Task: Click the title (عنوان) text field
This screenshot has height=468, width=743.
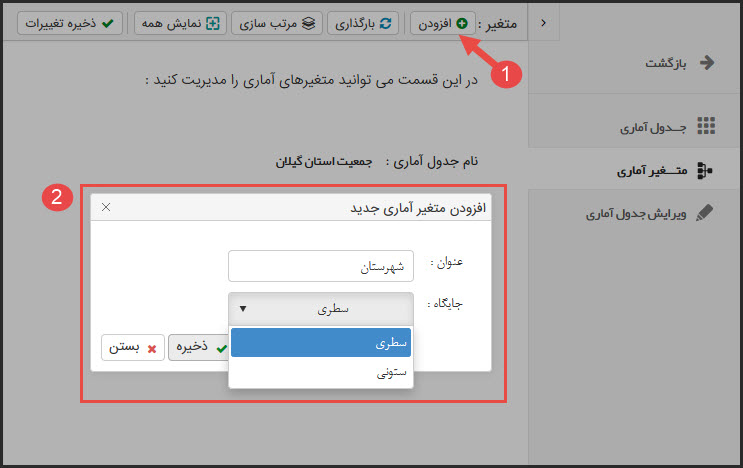Action: pos(320,267)
